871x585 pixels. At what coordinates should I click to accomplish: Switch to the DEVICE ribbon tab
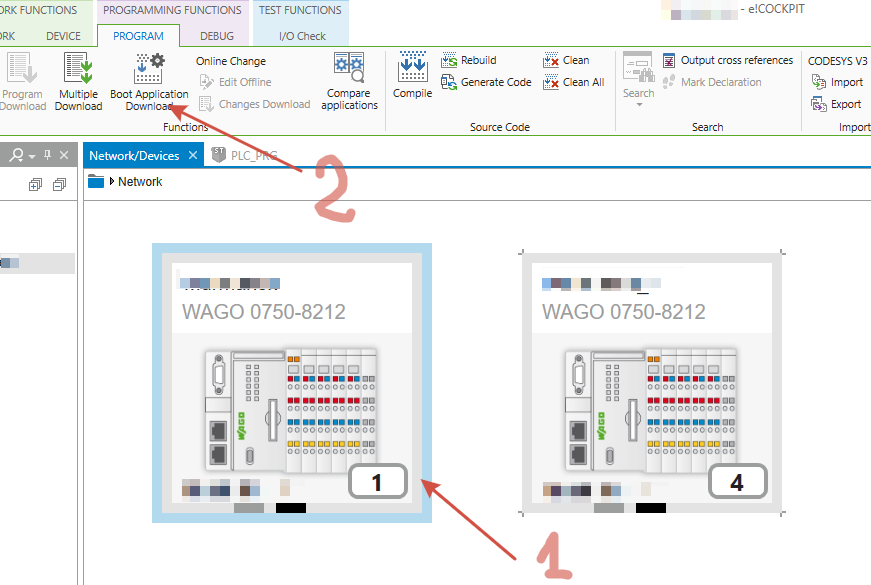tap(63, 36)
